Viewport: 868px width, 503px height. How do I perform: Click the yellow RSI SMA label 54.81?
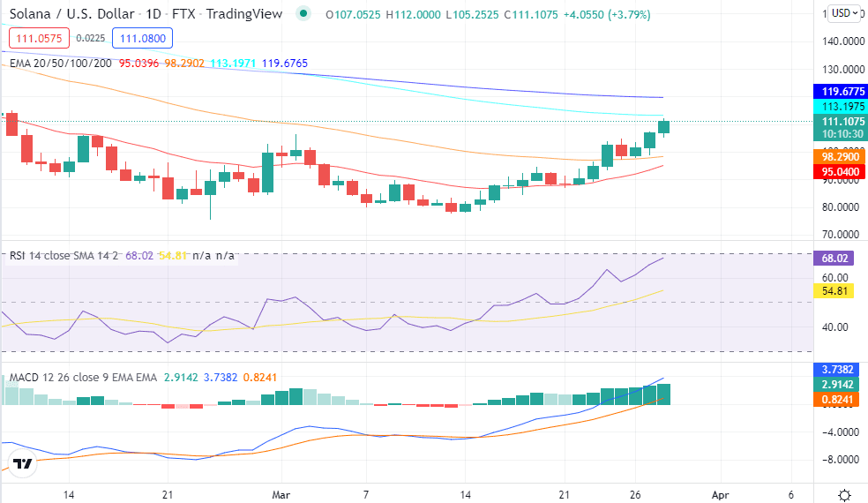(834, 291)
